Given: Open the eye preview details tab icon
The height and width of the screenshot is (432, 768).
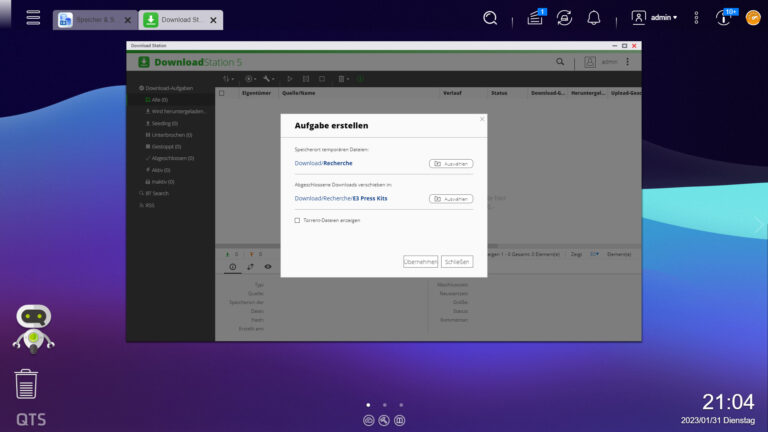Looking at the screenshot, I should tap(268, 267).
